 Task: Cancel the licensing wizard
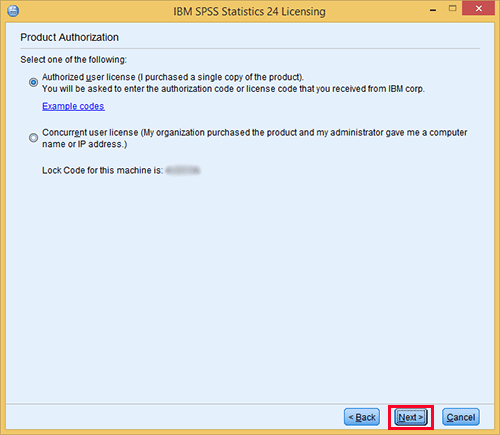coord(461,417)
